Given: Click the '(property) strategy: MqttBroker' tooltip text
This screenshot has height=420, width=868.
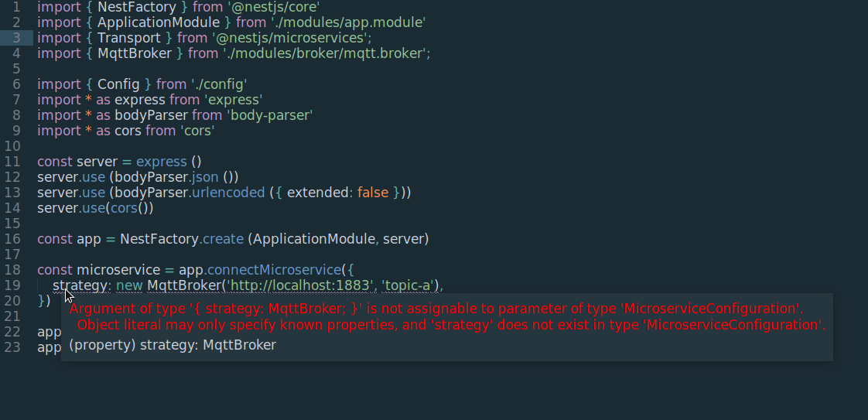Looking at the screenshot, I should (x=173, y=345).
